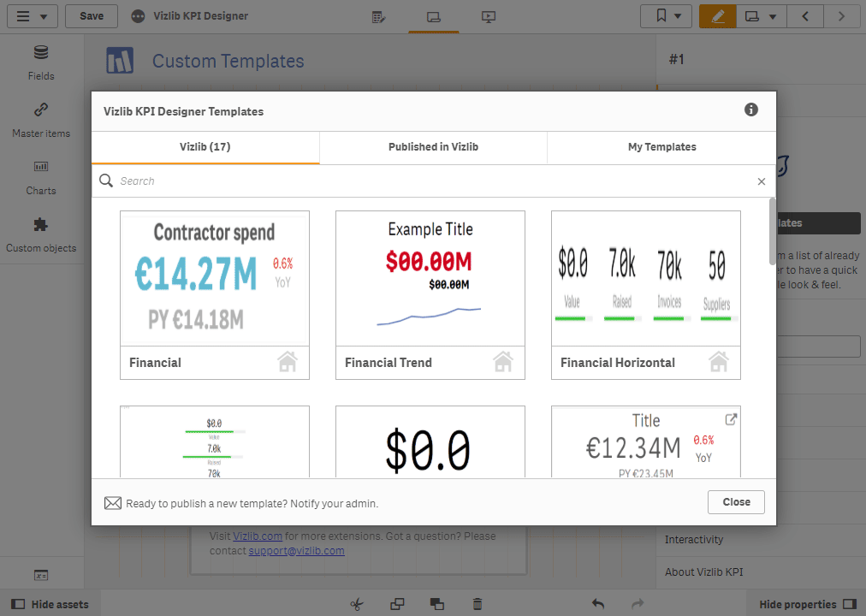This screenshot has height=616, width=866.
Task: Toggle the edit mode pencil button
Action: coord(717,16)
